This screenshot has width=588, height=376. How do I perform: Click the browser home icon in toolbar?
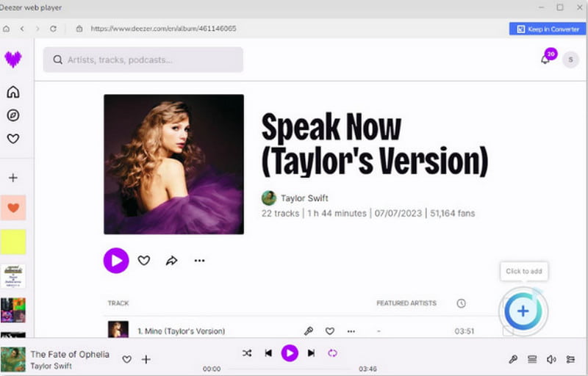coord(7,29)
